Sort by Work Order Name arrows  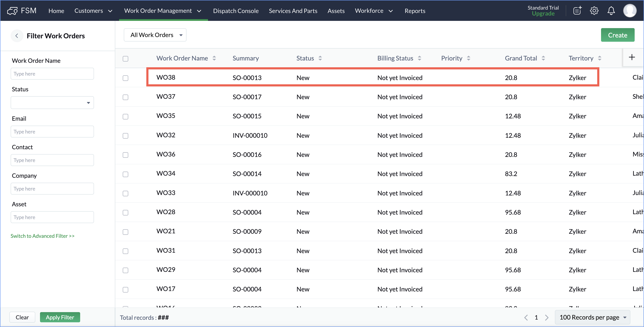point(214,58)
